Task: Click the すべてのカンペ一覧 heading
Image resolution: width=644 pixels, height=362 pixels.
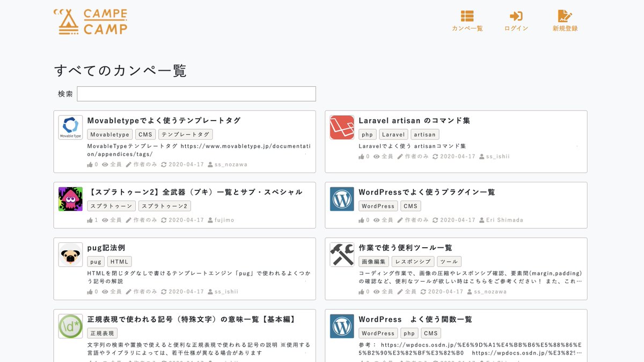Action: pyautogui.click(x=120, y=71)
